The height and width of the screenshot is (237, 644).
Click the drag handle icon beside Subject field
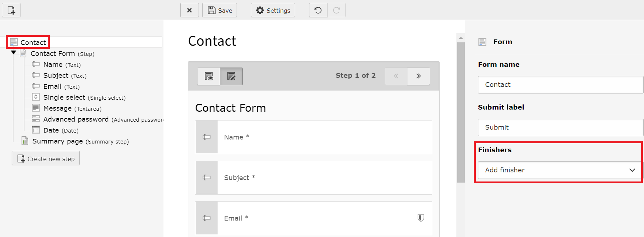click(206, 178)
